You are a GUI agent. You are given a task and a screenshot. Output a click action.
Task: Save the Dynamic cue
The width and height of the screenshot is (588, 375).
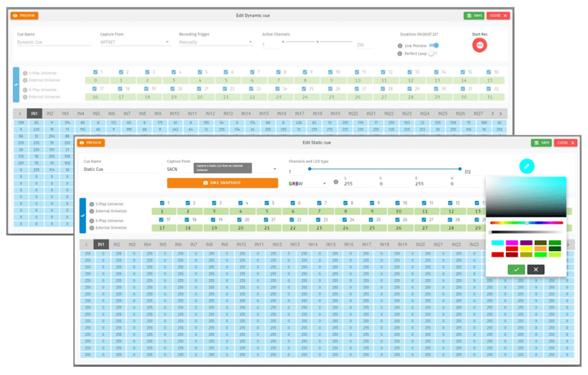pos(474,16)
